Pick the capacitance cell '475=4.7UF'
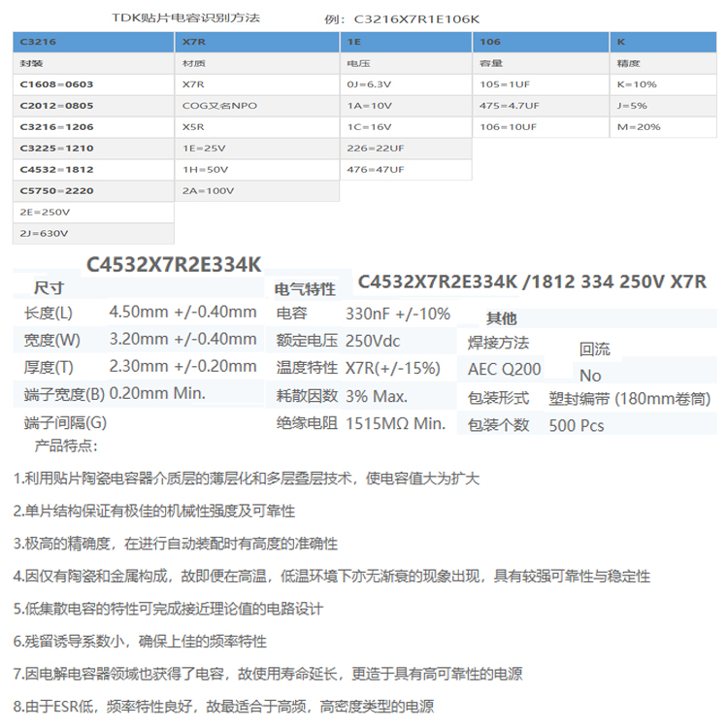The image size is (728, 728). point(541,106)
